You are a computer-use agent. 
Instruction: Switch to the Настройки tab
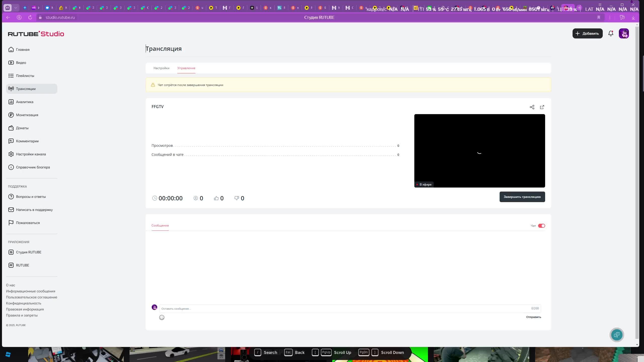(162, 68)
